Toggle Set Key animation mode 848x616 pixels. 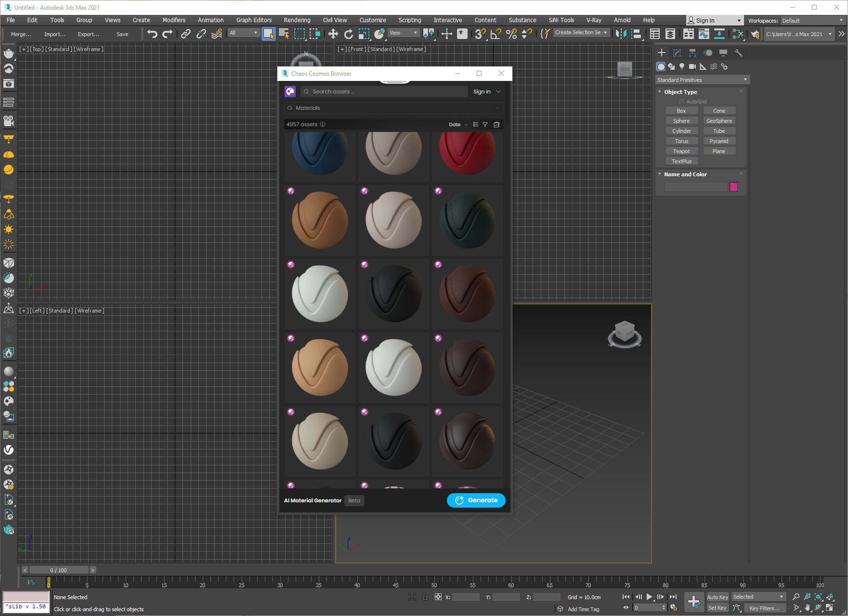717,608
